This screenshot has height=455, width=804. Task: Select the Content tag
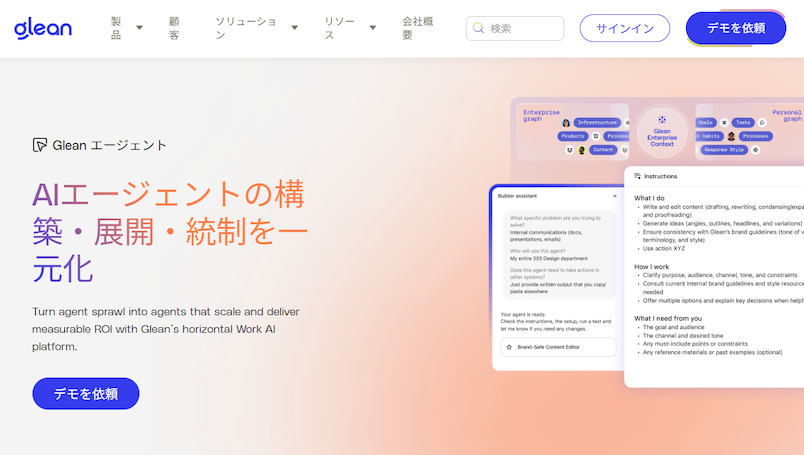pyautogui.click(x=603, y=150)
